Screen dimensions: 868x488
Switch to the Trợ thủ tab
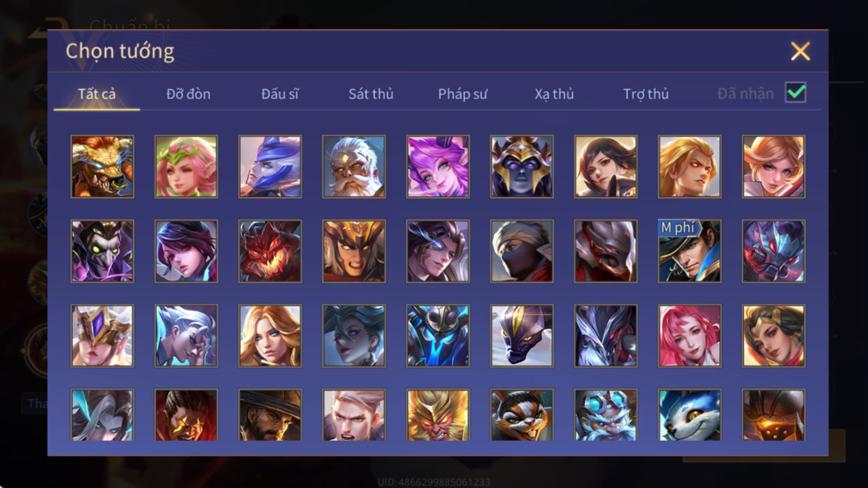pos(646,94)
